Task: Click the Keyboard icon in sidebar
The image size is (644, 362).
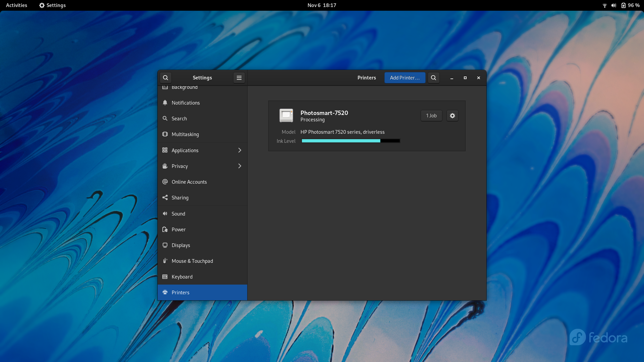Action: [165, 277]
